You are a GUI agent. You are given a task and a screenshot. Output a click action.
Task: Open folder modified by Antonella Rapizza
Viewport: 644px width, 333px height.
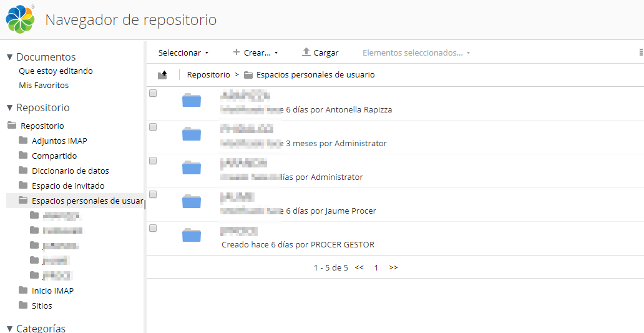click(192, 100)
